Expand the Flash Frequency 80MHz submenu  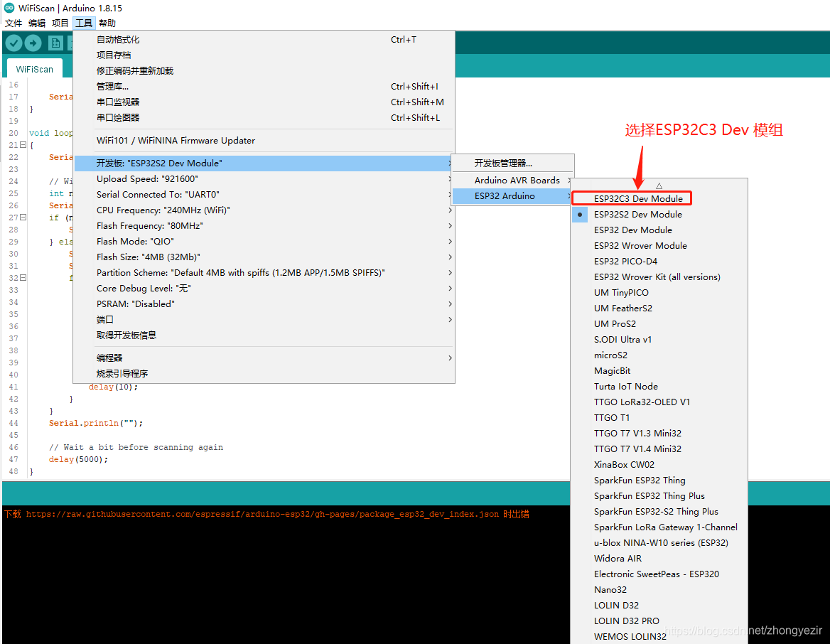point(264,225)
